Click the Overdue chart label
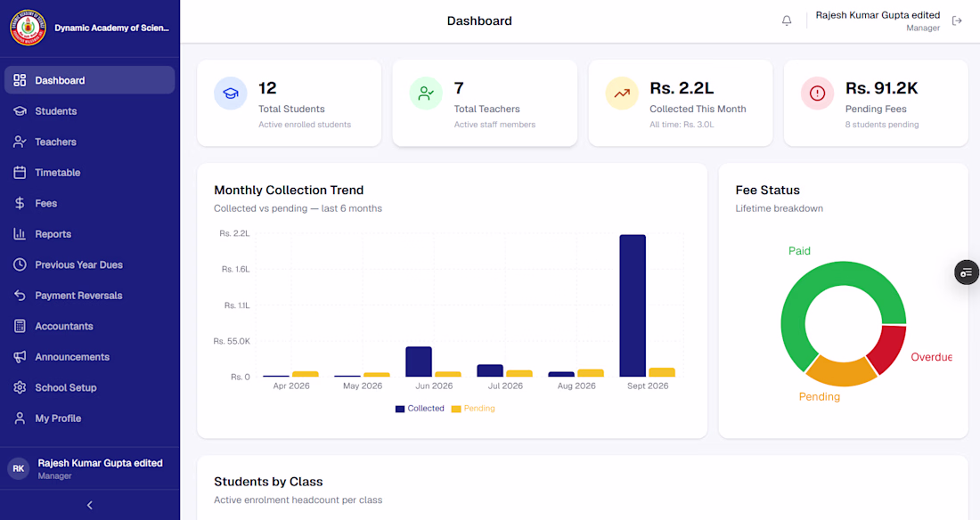Screen dimensions: 980x520 click(x=931, y=357)
